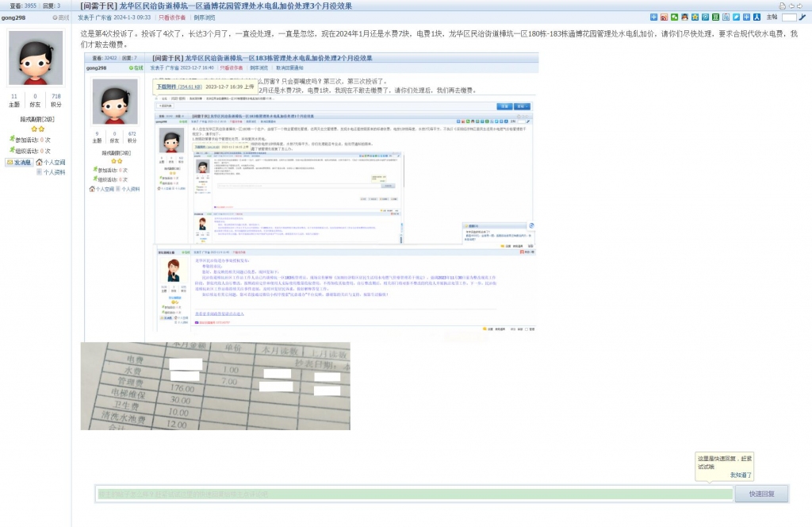This screenshot has height=527, width=812.
Task: Click the quick reply text field
Action: click(x=412, y=494)
